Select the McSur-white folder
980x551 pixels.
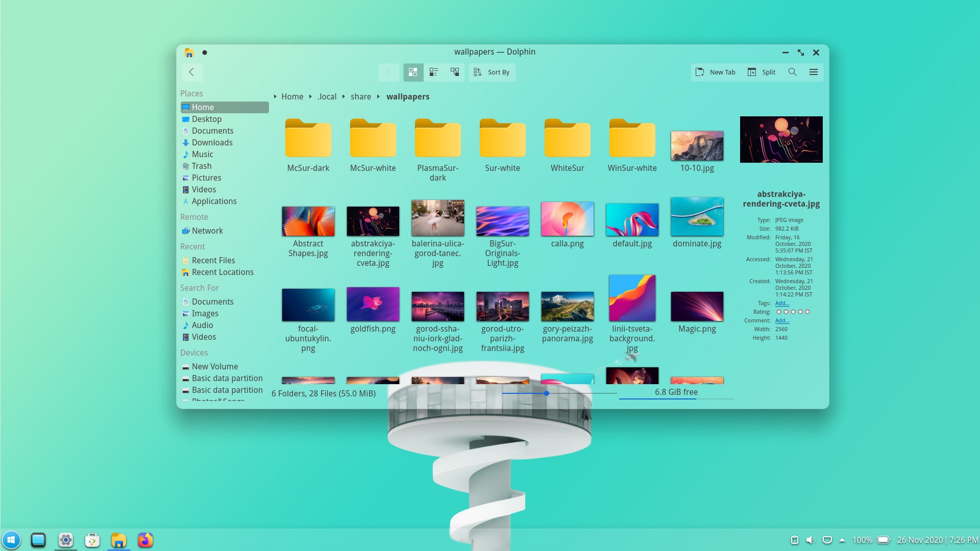(x=373, y=138)
